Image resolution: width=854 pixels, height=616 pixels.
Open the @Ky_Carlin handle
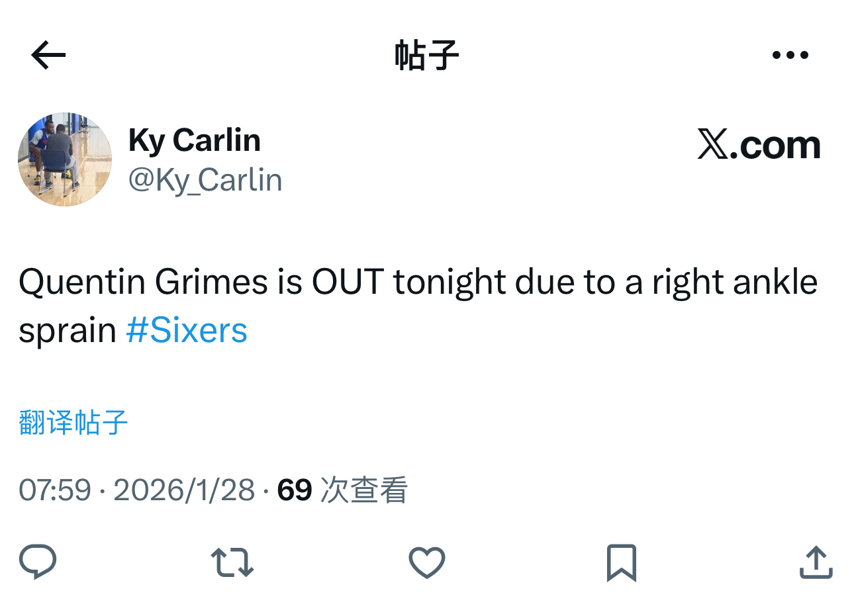point(206,179)
